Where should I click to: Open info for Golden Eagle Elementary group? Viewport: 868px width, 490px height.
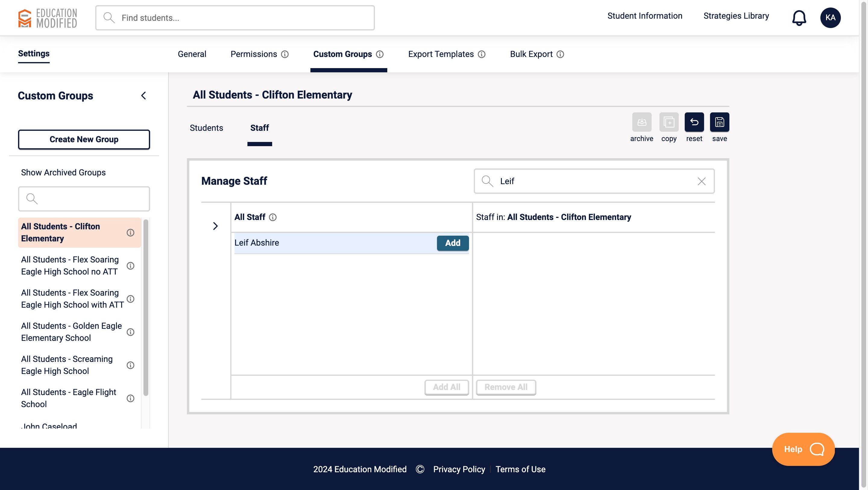(x=131, y=332)
